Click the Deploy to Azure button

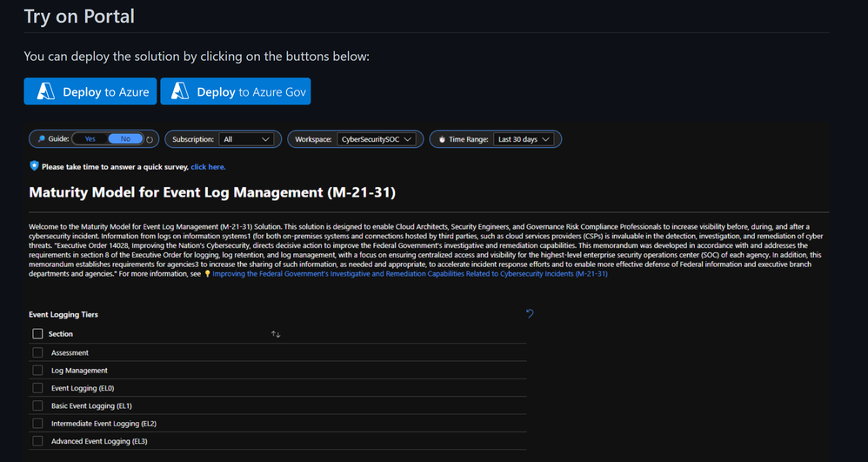pyautogui.click(x=90, y=91)
